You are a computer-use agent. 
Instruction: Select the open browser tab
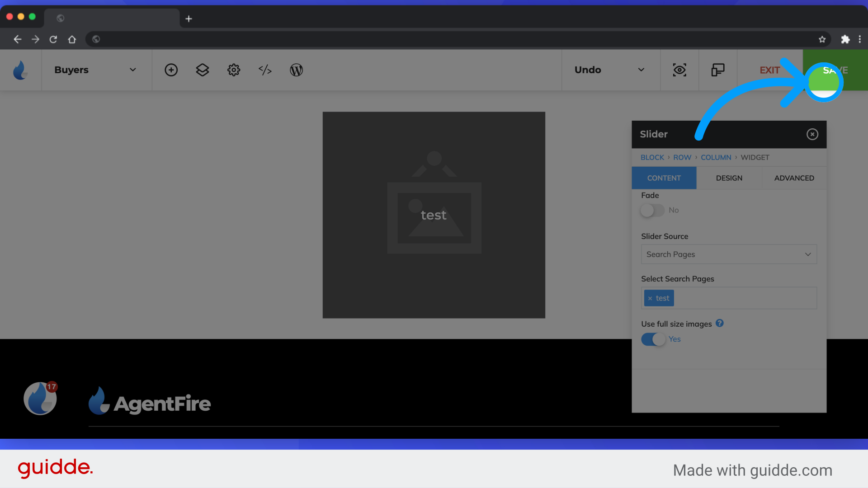112,19
